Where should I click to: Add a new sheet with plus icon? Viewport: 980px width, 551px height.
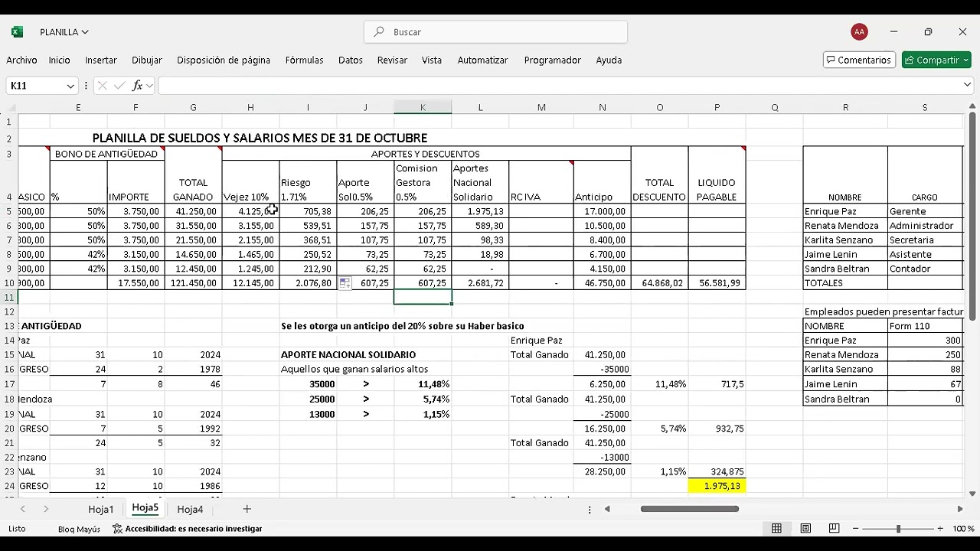pos(247,509)
